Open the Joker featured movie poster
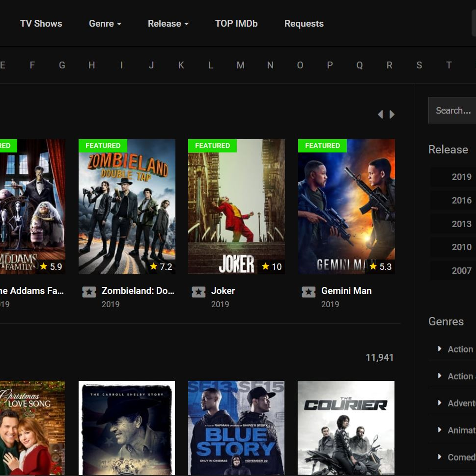Image resolution: width=476 pixels, height=476 pixels. tap(236, 206)
